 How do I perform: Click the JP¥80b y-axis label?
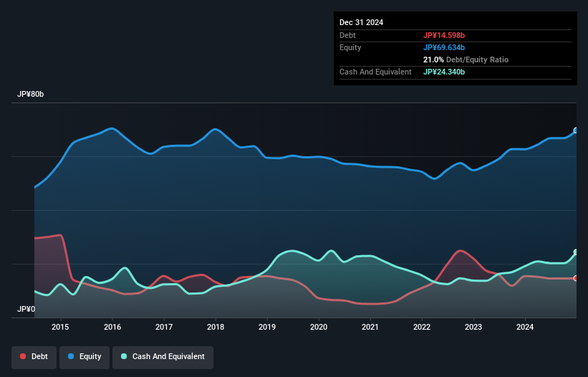(30, 94)
